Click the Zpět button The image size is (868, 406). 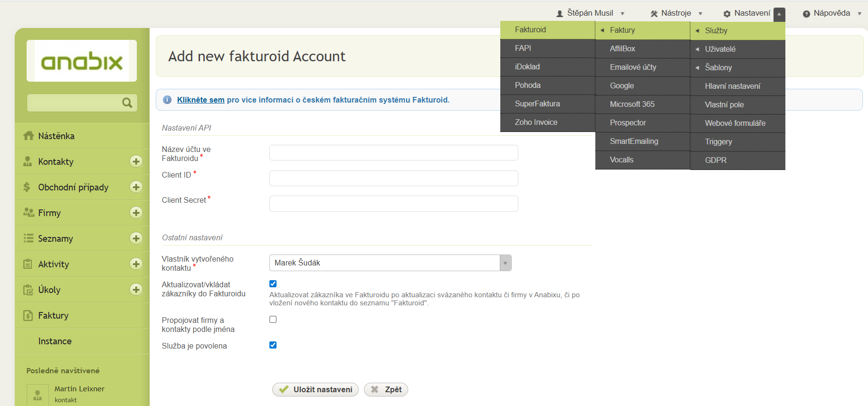coord(386,389)
